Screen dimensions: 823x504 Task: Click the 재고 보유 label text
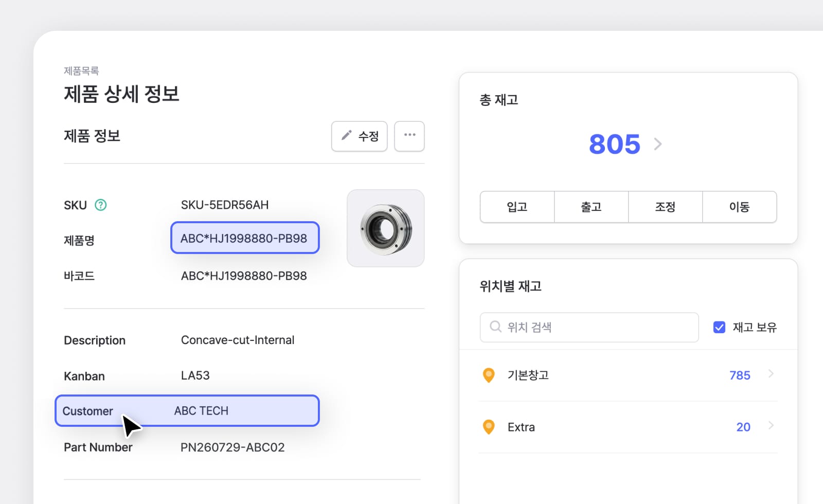755,327
